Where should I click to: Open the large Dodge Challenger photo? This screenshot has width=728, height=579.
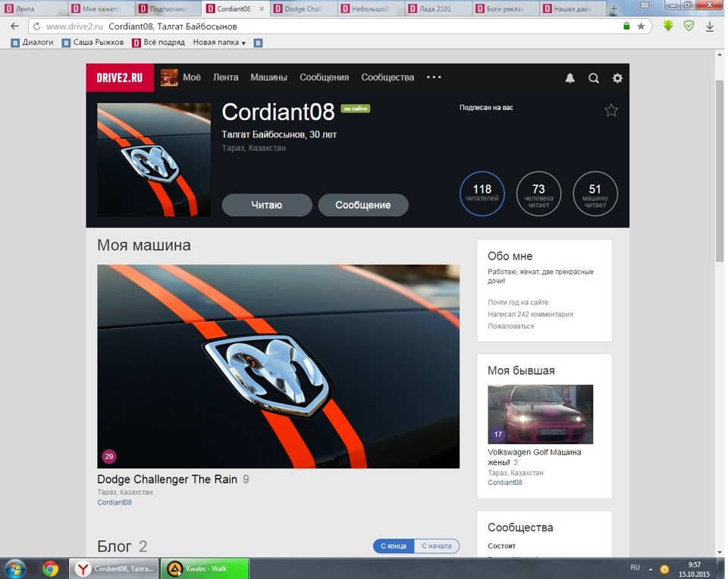click(278, 367)
